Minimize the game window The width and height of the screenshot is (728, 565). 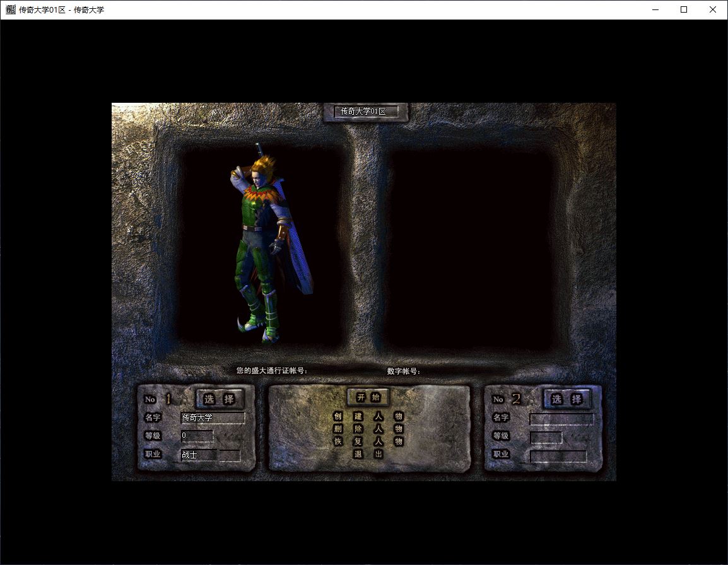655,9
